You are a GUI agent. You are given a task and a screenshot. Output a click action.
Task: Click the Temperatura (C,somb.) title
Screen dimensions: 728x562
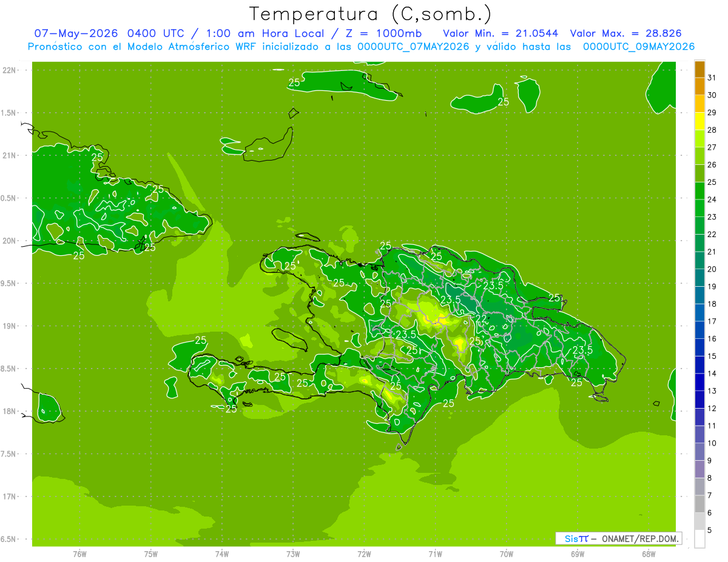[371, 14]
